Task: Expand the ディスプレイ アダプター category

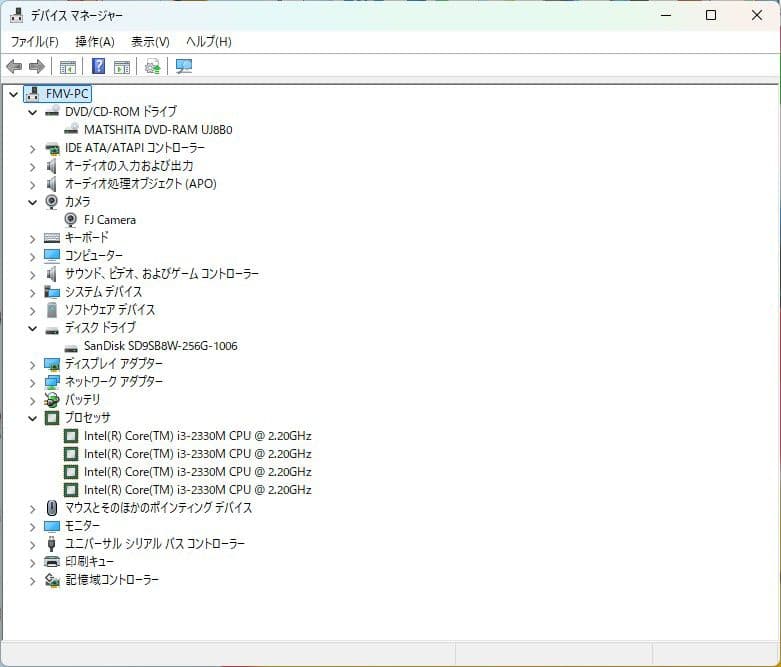Action: [32, 365]
